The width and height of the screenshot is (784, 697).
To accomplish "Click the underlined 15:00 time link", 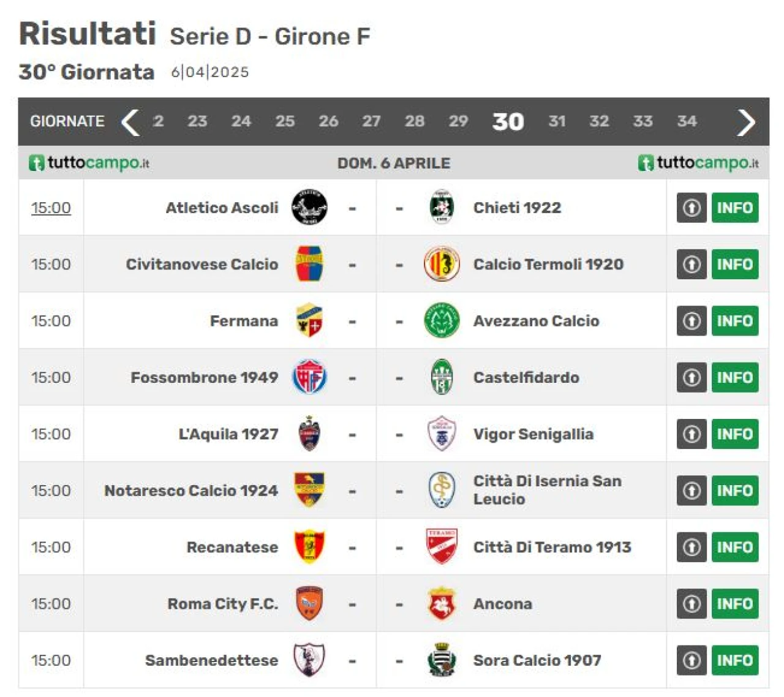I will [51, 208].
